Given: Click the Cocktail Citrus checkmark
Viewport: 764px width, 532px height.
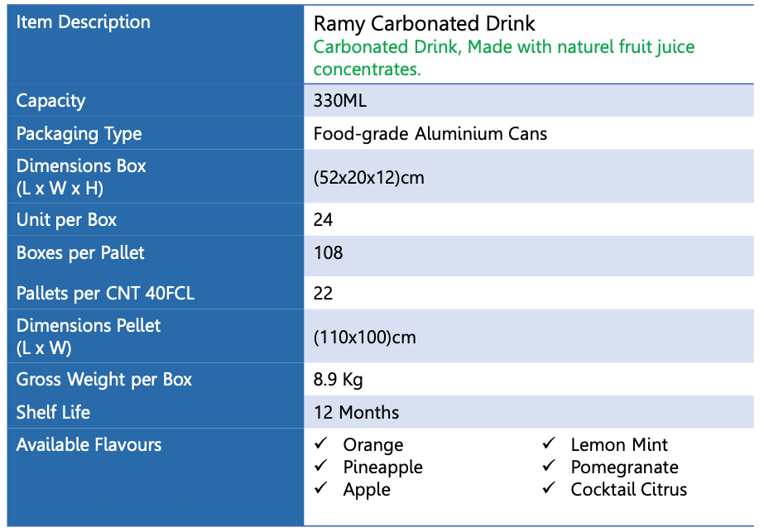Looking at the screenshot, I should coord(549,489).
